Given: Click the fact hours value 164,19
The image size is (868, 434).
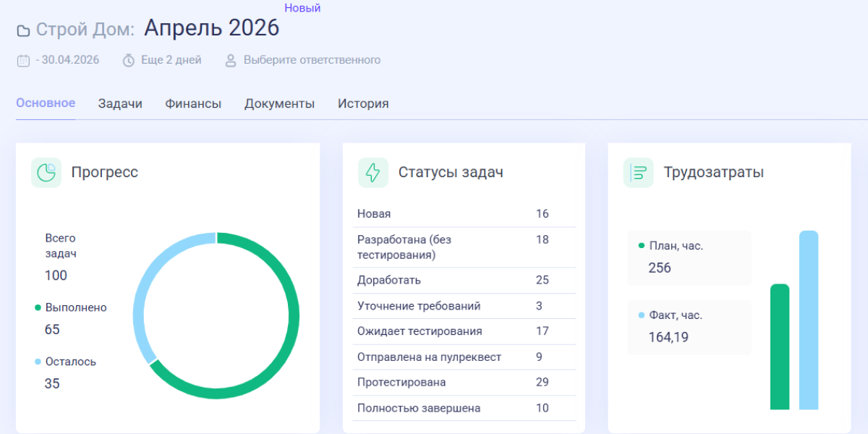Looking at the screenshot, I should pyautogui.click(x=668, y=337).
